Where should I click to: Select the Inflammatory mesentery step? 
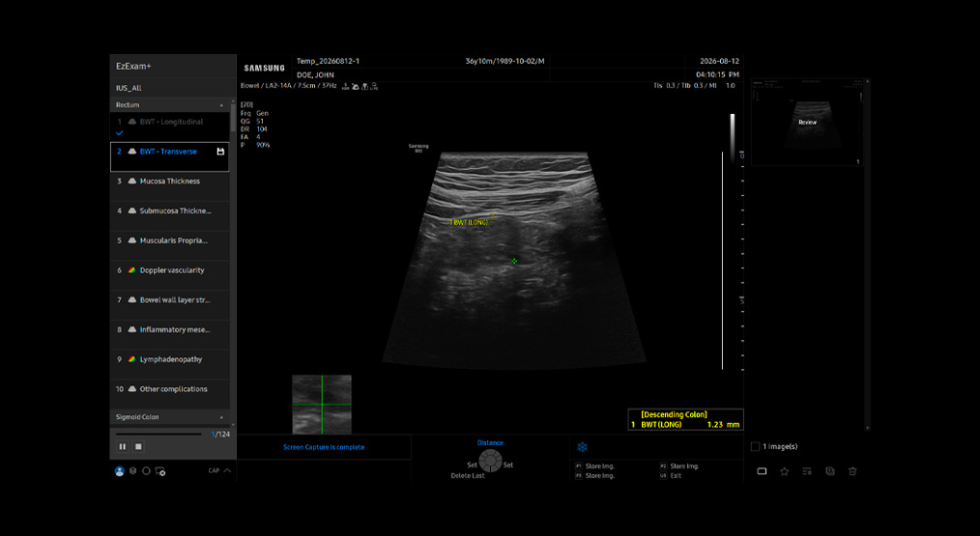tap(170, 334)
